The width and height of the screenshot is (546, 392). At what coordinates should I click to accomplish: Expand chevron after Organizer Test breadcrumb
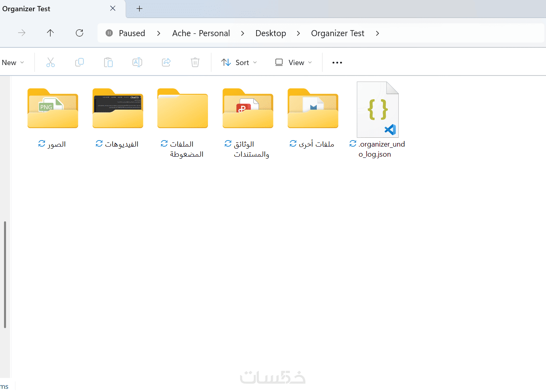coord(377,33)
